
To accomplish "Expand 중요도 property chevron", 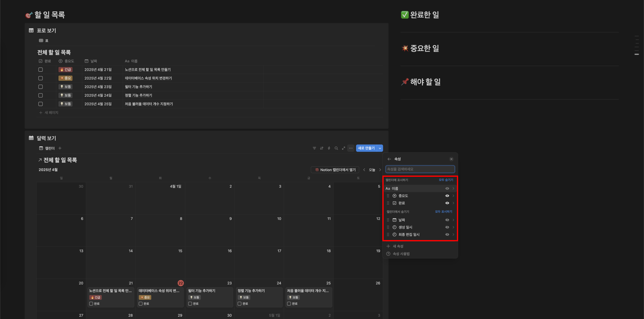I will click(453, 196).
